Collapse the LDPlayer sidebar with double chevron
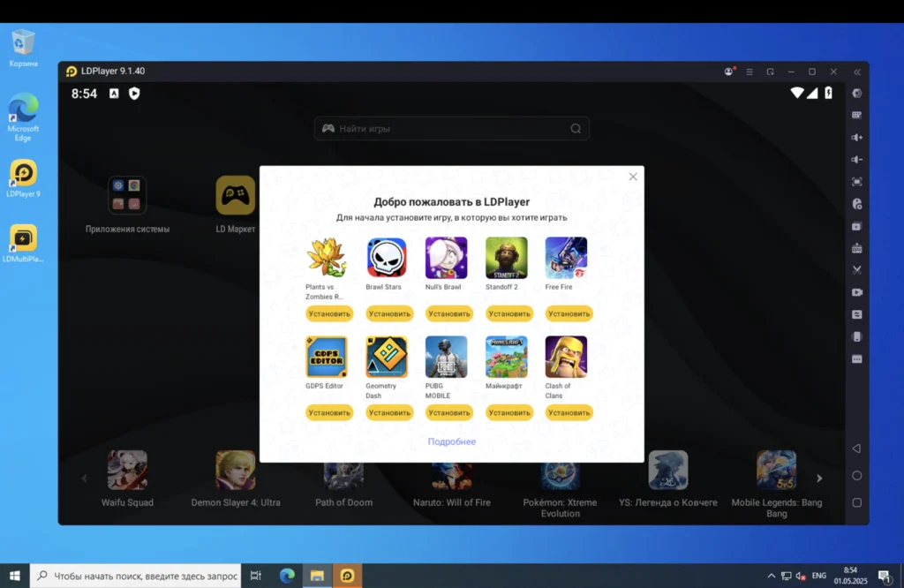 (857, 72)
